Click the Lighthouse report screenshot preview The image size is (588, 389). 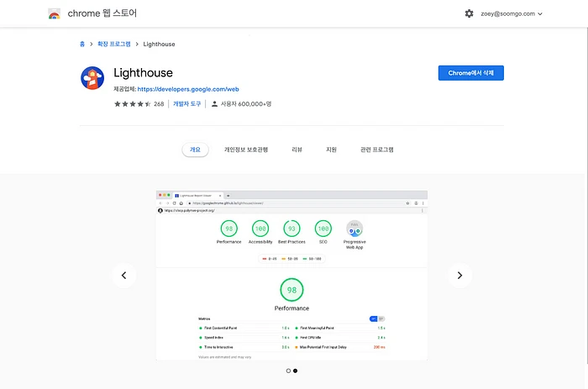[291, 276]
